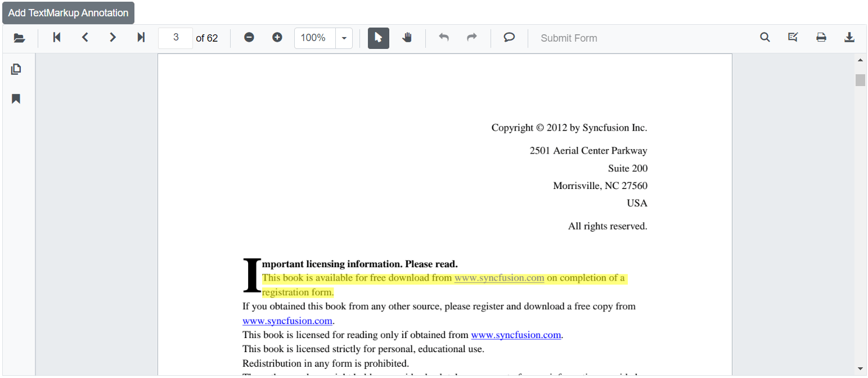The image size is (868, 378).
Task: Click 'USA' text line
Action: click(637, 203)
